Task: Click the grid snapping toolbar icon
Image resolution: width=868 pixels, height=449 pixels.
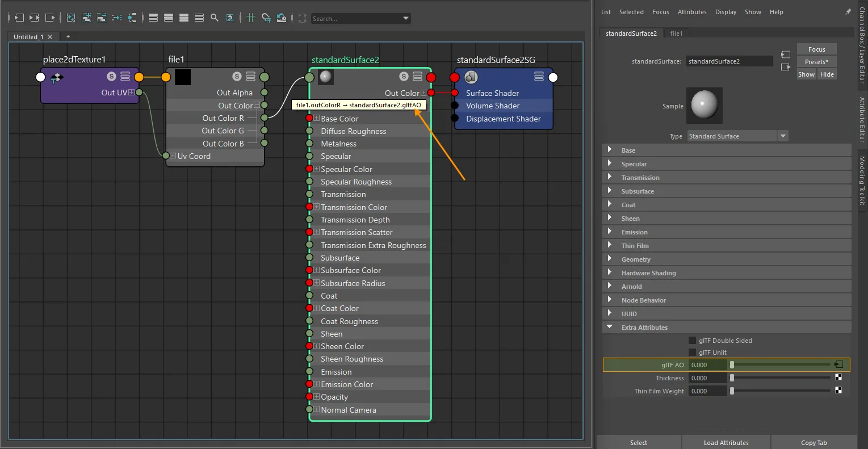Action: [x=266, y=18]
